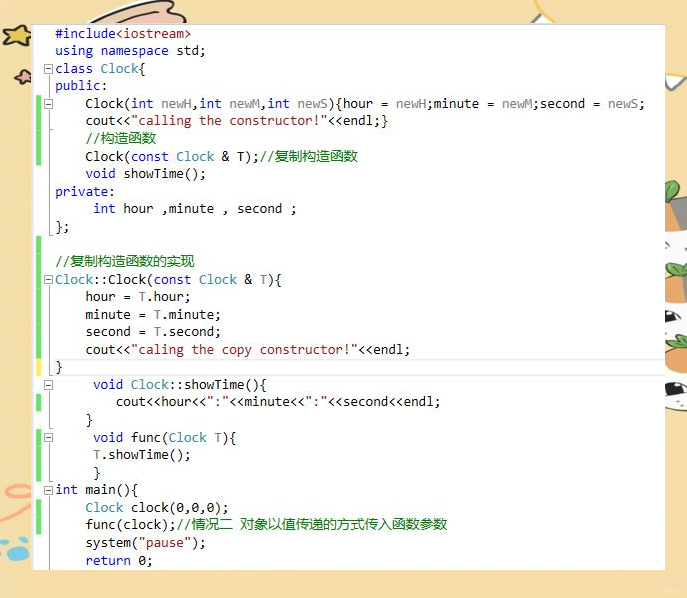The width and height of the screenshot is (687, 598).
Task: Click the closing '};' of class Clock
Action: (62, 227)
